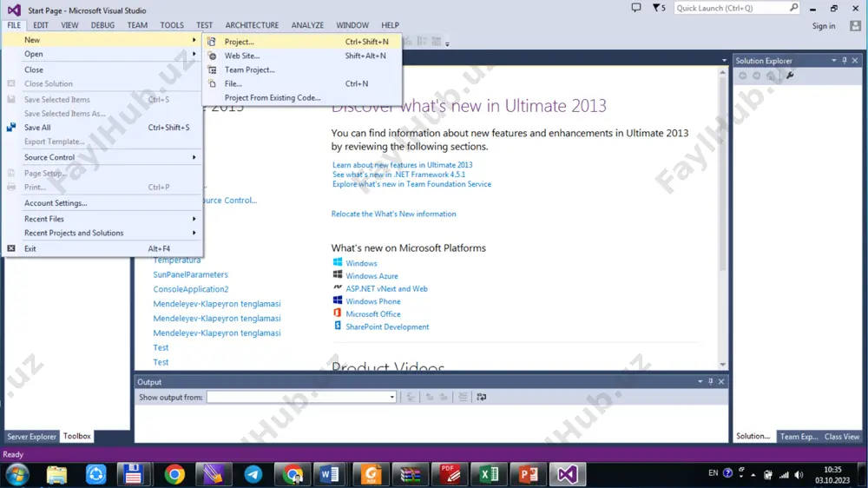868x488 pixels.
Task: Open recent project ConsoleApplication2
Action: [x=190, y=289]
